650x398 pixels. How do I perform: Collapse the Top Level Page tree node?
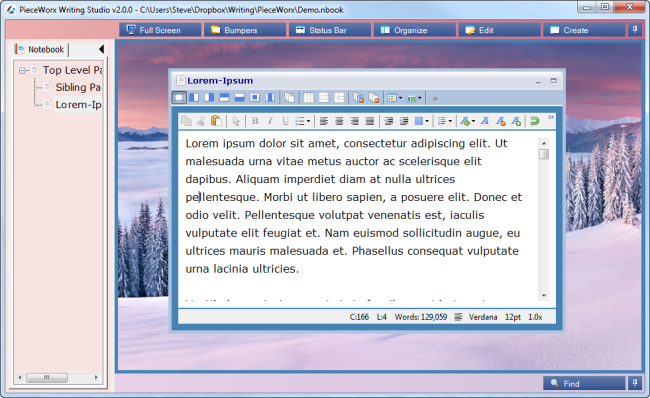(x=22, y=70)
